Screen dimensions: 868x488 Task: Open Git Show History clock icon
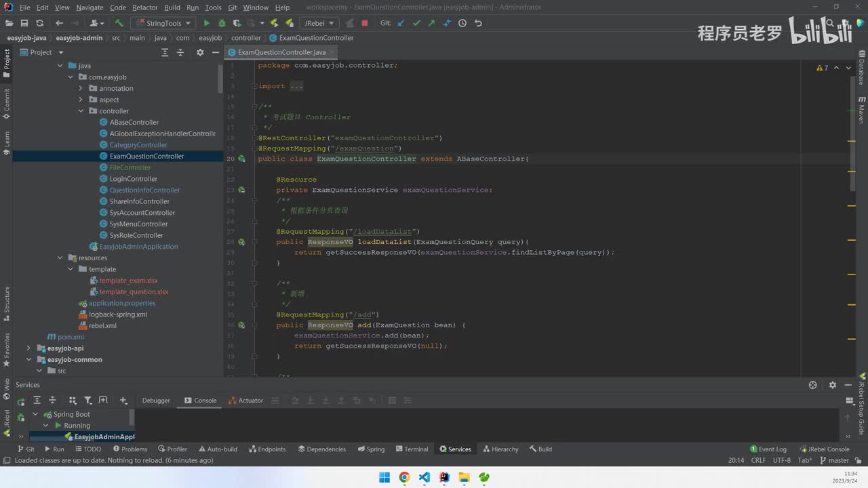pos(462,23)
